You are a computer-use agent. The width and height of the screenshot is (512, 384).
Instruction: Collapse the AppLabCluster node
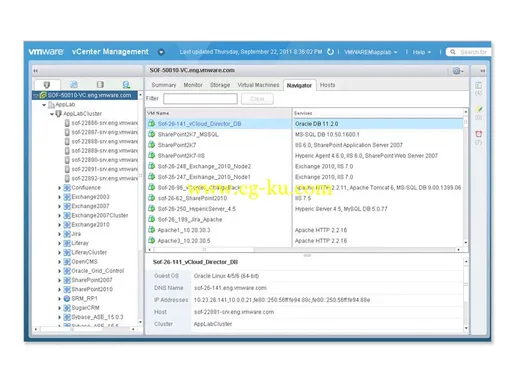52,114
